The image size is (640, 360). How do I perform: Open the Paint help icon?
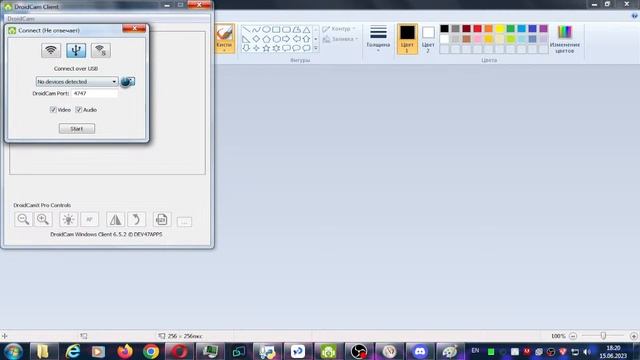click(634, 16)
